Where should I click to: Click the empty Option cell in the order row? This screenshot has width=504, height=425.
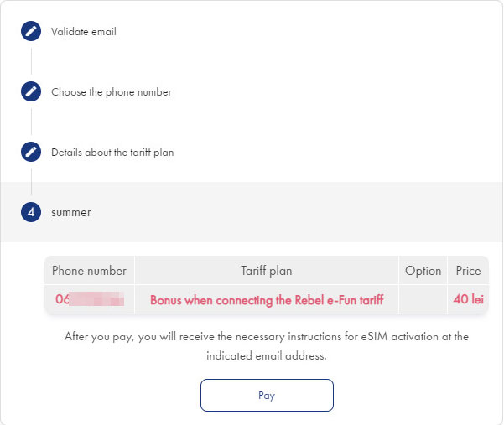(423, 299)
